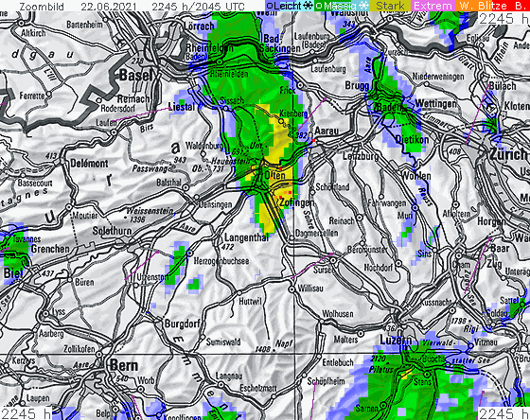The image size is (530, 420).
Task: Click the Basel city label
Action: 136,75
